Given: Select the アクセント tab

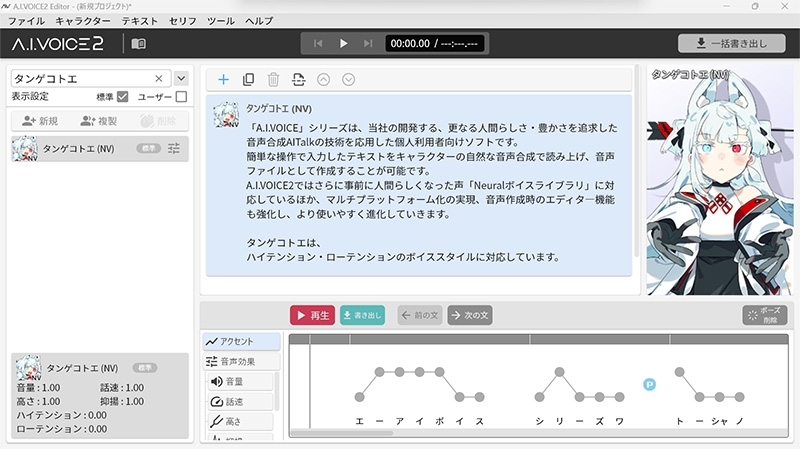Looking at the screenshot, I should [x=241, y=341].
